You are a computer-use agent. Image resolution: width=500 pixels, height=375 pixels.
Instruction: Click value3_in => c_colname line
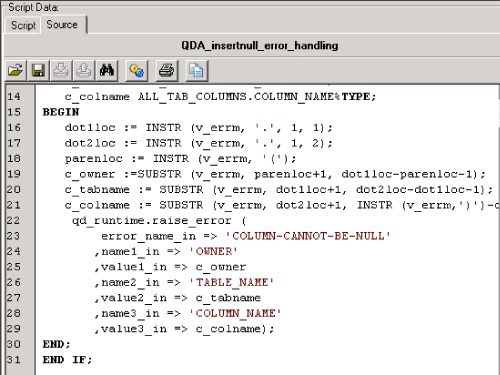pos(184,329)
